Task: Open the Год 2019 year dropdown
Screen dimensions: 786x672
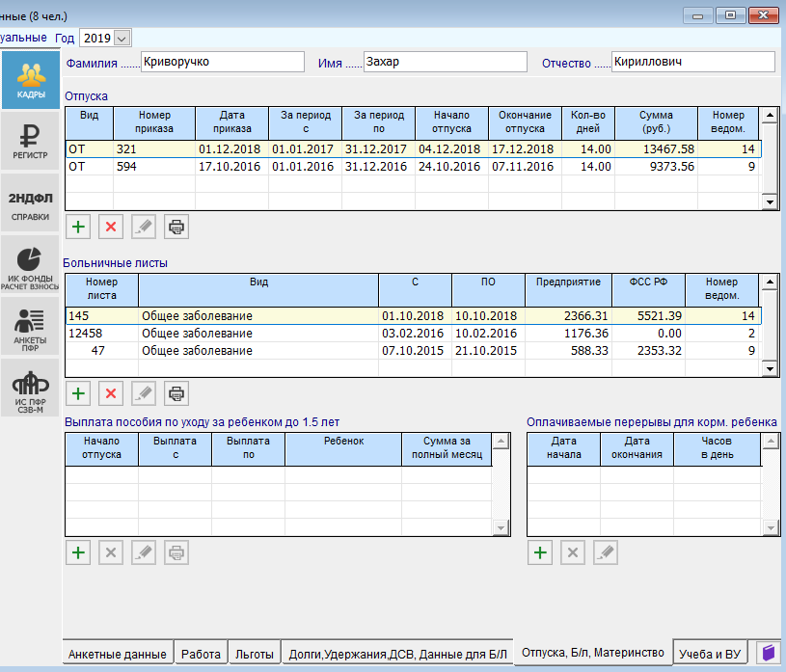Action: [122, 39]
